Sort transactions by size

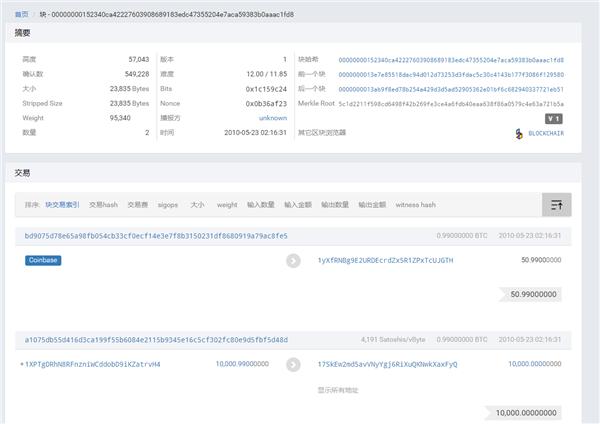pos(197,205)
